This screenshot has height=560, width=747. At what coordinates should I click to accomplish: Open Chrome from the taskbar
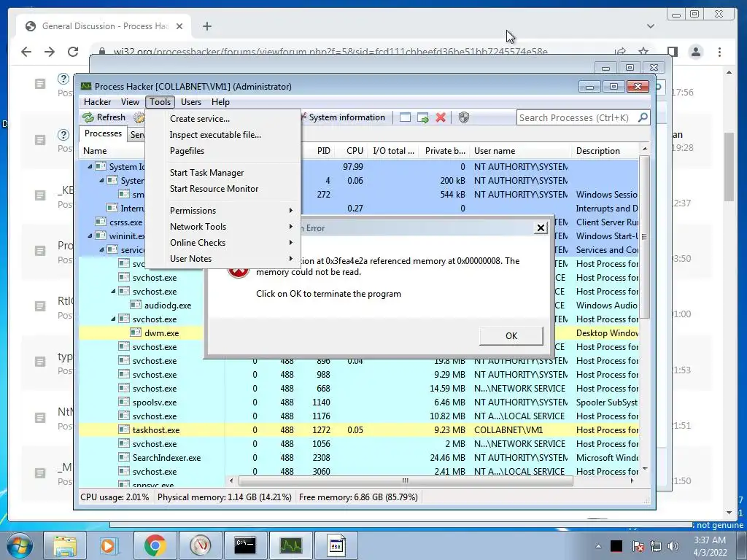[x=155, y=545]
